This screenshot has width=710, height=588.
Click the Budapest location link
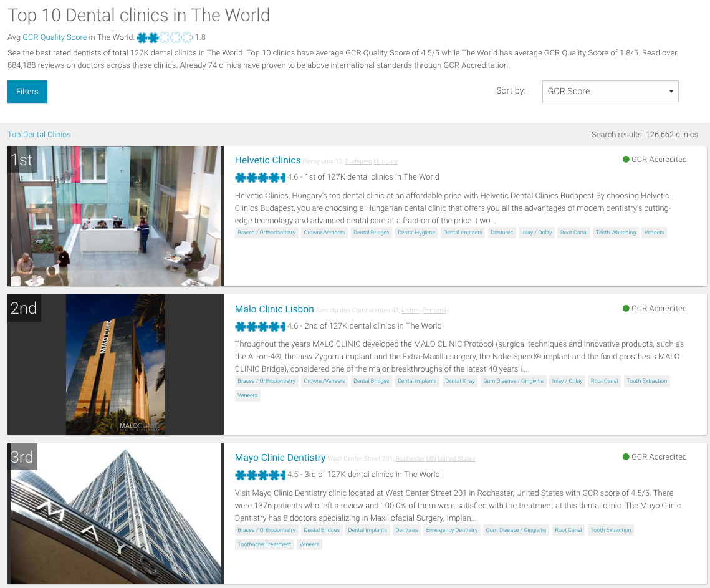pyautogui.click(x=358, y=161)
